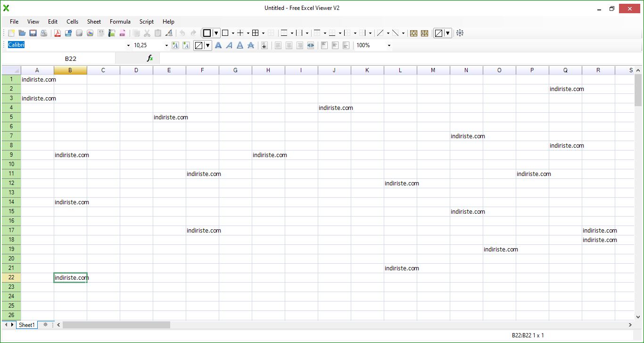Expand the diagonal down border options arrow
The image size is (644, 343).
403,33
